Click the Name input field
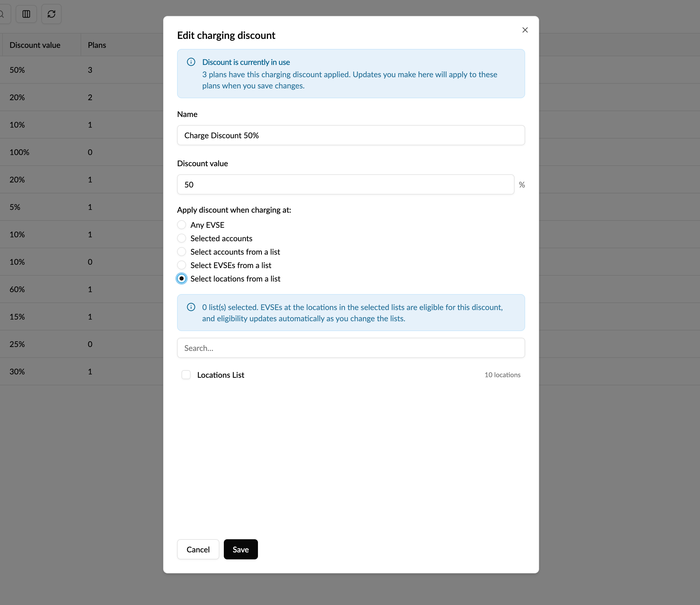Image resolution: width=700 pixels, height=605 pixels. coord(351,135)
